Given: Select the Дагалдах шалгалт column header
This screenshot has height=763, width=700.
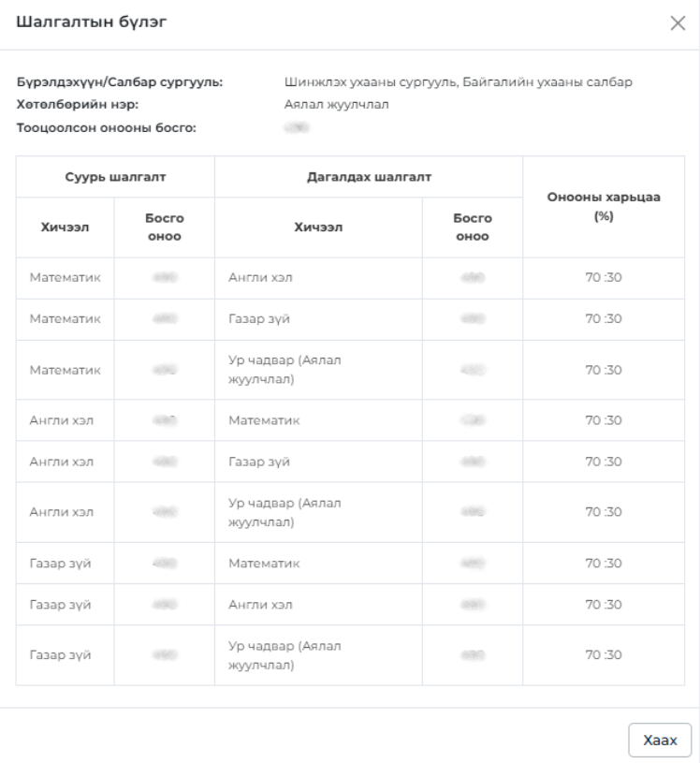Looking at the screenshot, I should click(x=369, y=177).
